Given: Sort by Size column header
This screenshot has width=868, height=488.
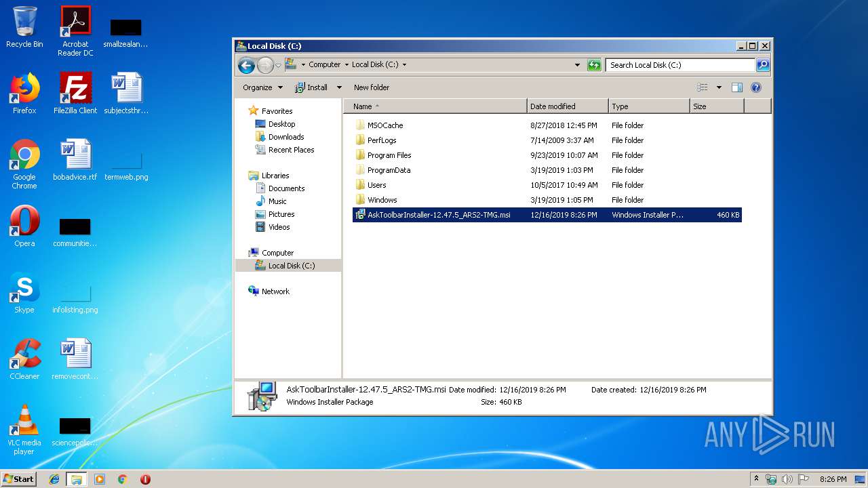Looking at the screenshot, I should pyautogui.click(x=717, y=106).
